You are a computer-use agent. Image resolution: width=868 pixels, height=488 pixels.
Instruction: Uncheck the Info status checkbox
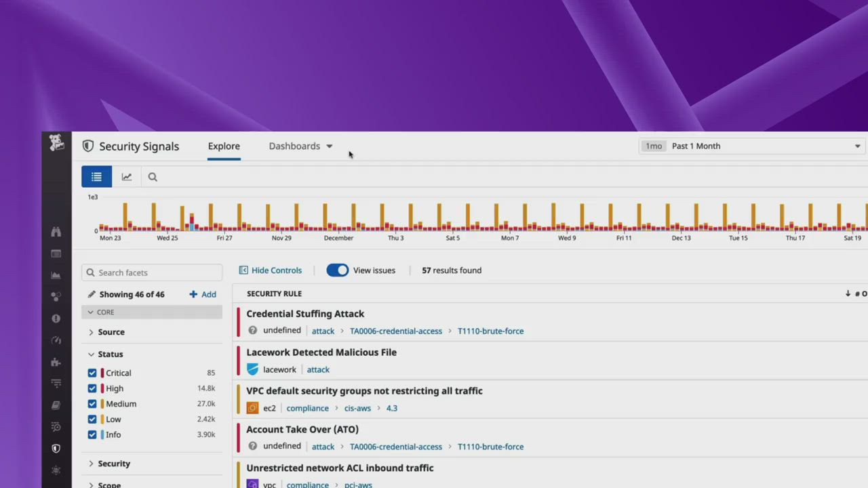pyautogui.click(x=92, y=434)
